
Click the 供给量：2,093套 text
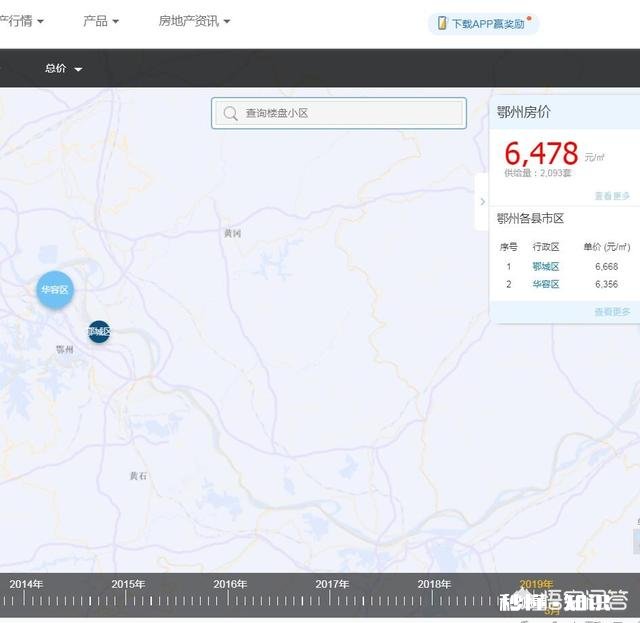click(538, 173)
